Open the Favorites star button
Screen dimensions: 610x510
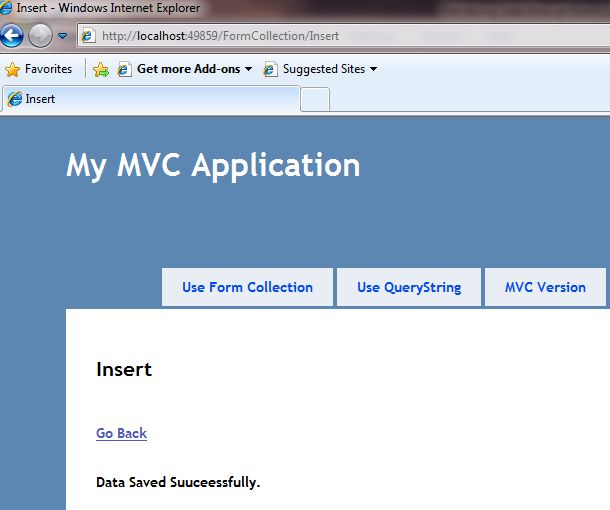[x=39, y=69]
